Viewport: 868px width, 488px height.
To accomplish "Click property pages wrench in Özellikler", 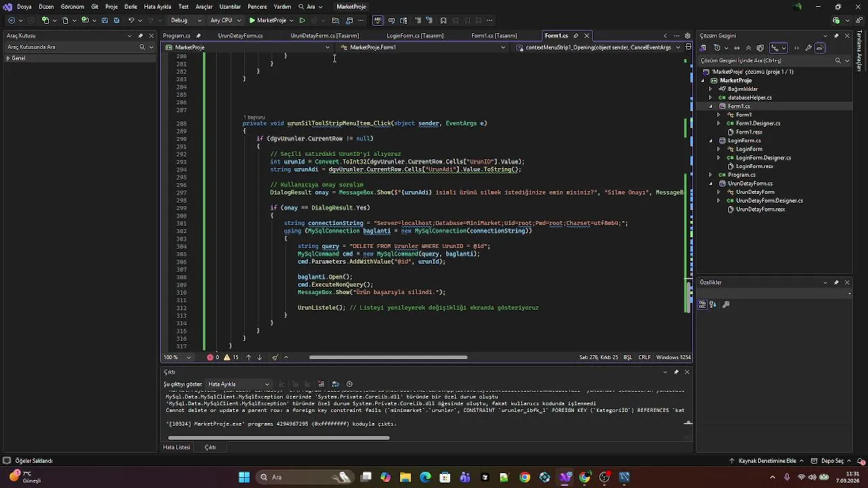I will pyautogui.click(x=726, y=305).
